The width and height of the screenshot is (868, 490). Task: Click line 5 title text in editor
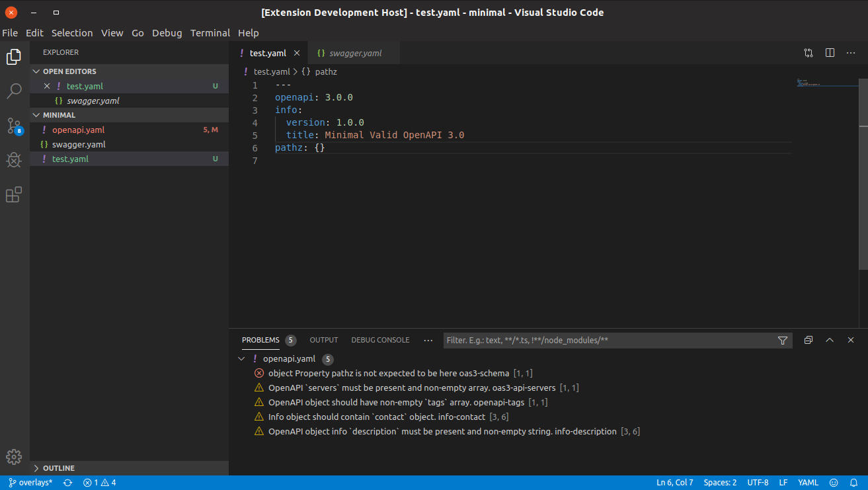click(375, 135)
